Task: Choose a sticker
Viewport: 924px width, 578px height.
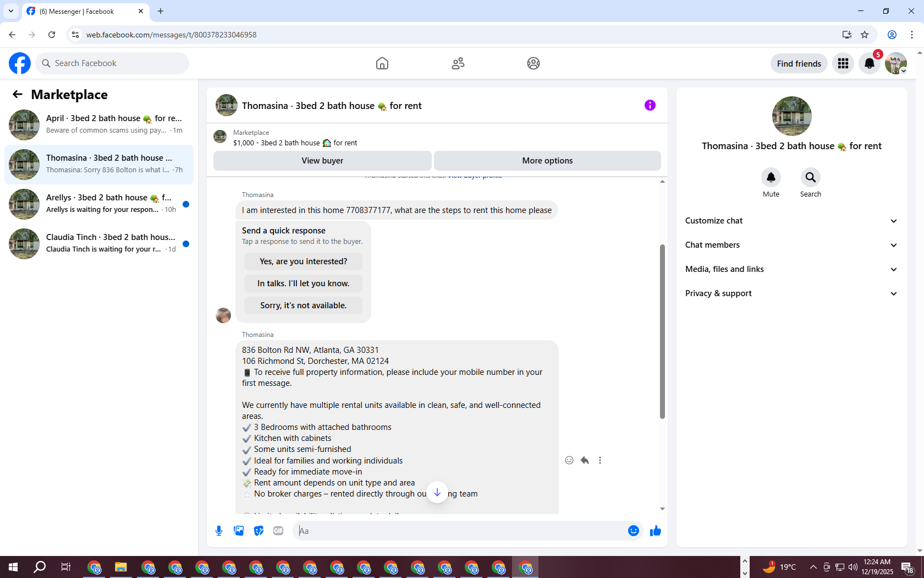Action: click(258, 531)
